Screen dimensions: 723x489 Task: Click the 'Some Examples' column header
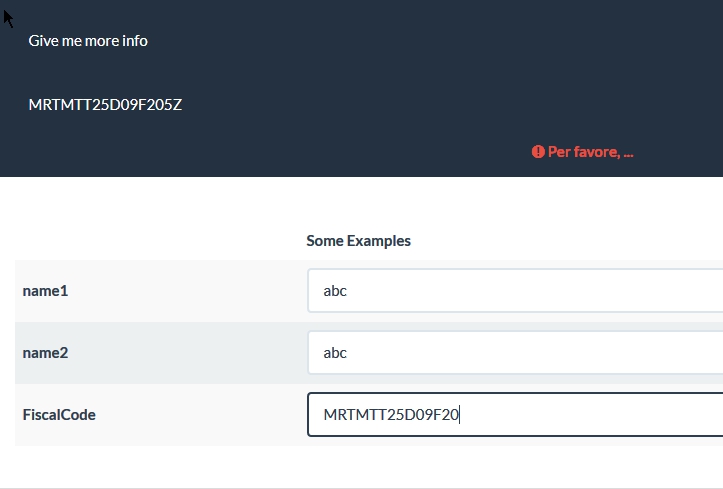(358, 241)
